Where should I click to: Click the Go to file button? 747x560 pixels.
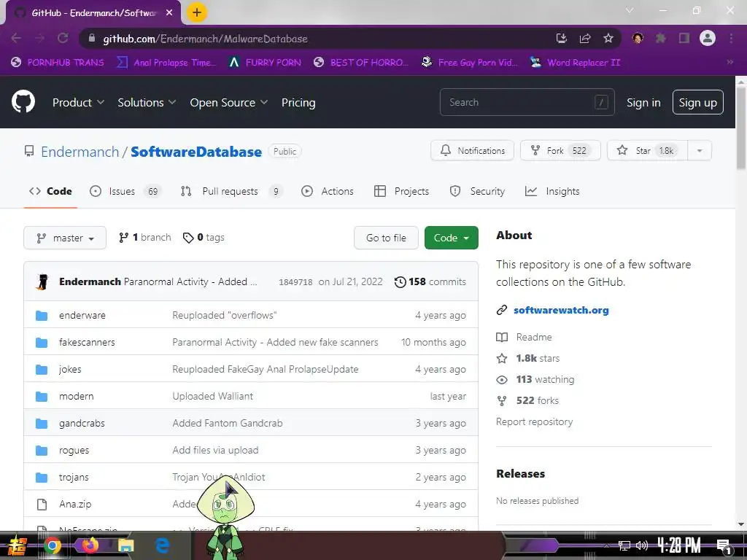(386, 238)
